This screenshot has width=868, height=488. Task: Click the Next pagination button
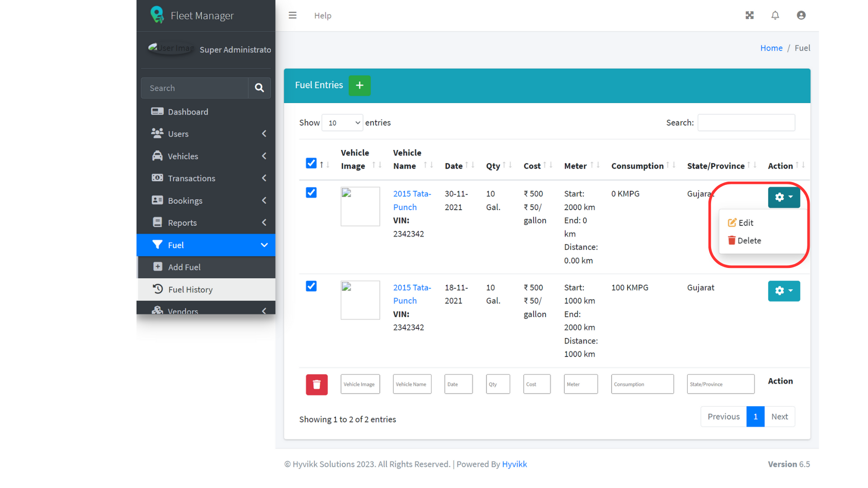tap(779, 417)
